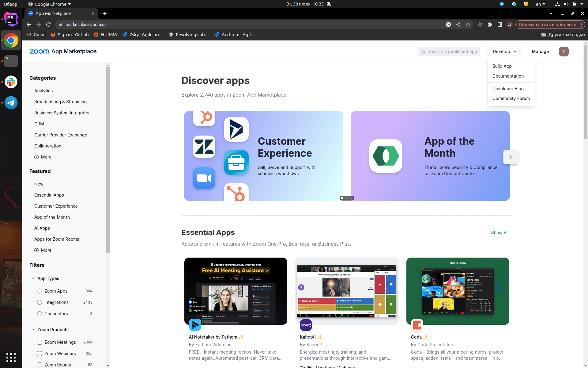
Task: Click plus icon next to Categories More
Action: (x=36, y=157)
